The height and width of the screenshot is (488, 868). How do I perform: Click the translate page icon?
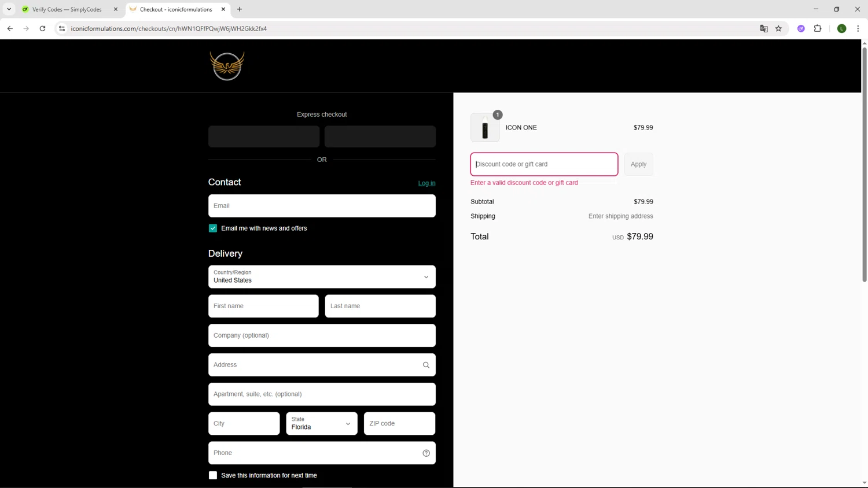[x=764, y=28]
